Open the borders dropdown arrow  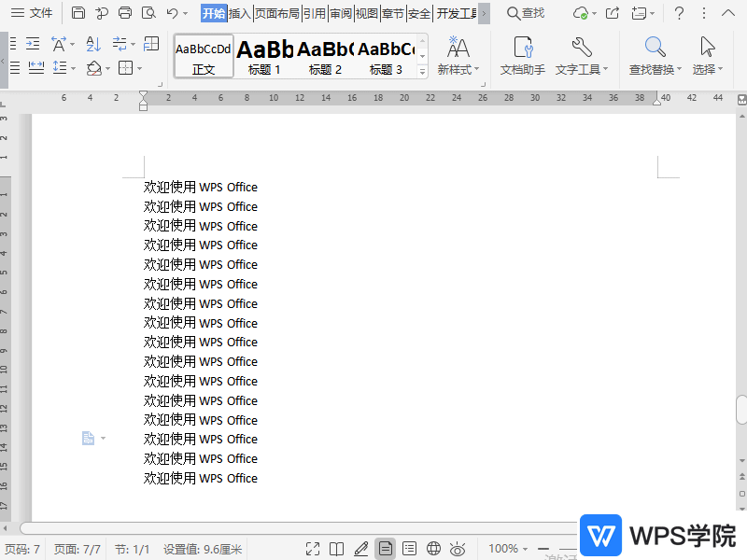pyautogui.click(x=139, y=68)
